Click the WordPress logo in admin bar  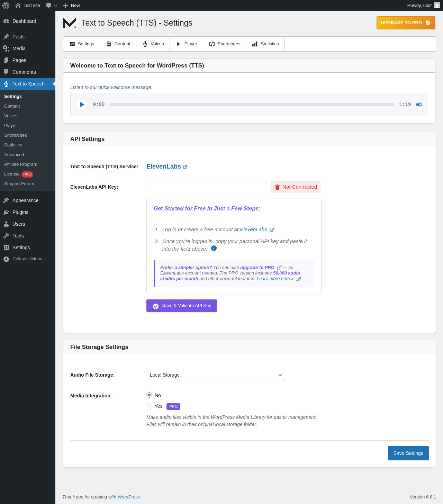click(x=6, y=6)
